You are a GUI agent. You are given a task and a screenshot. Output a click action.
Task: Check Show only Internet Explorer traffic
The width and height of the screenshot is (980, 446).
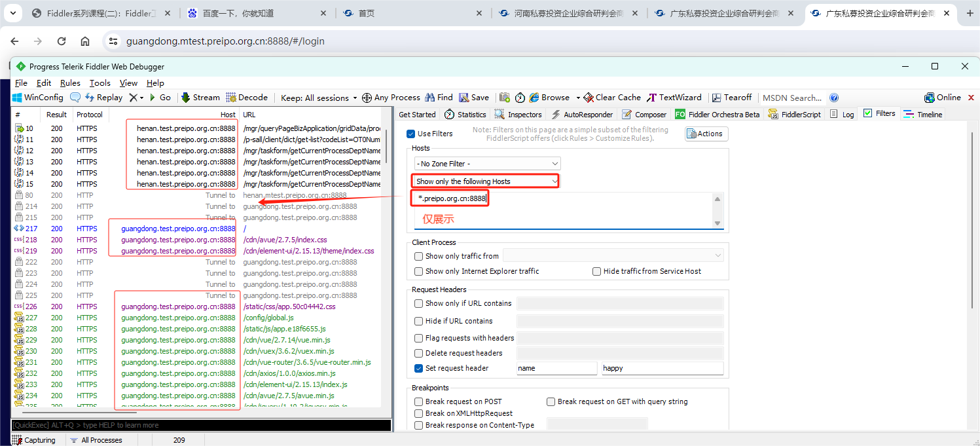point(419,271)
